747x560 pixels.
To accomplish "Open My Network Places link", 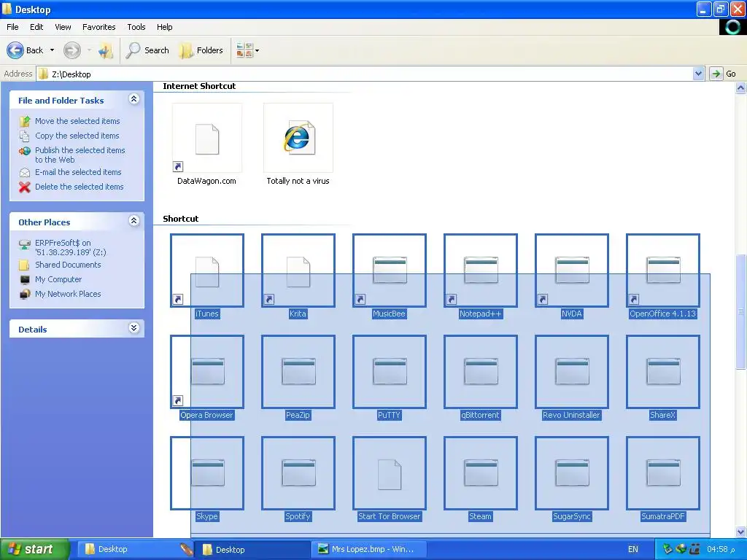I will click(x=68, y=295).
